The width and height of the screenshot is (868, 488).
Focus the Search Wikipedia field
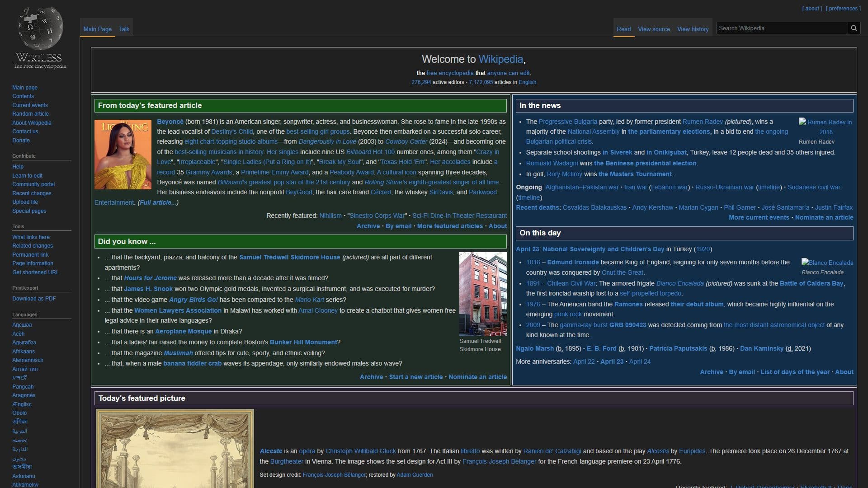pos(782,28)
